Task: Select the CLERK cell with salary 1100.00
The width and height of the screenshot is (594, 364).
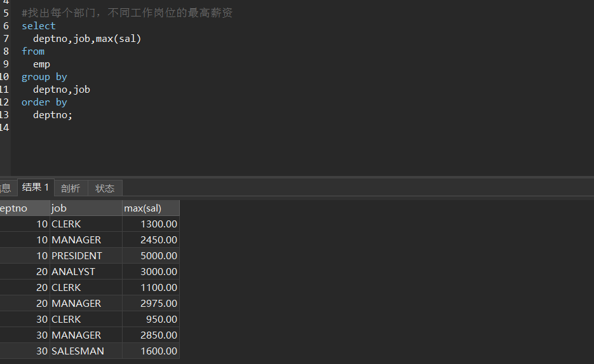Action: [x=86, y=288]
